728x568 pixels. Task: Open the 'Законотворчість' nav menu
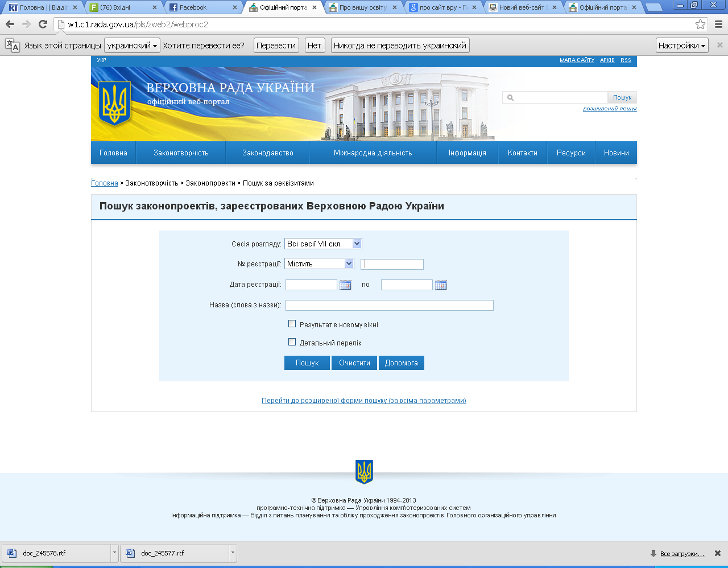(x=181, y=153)
